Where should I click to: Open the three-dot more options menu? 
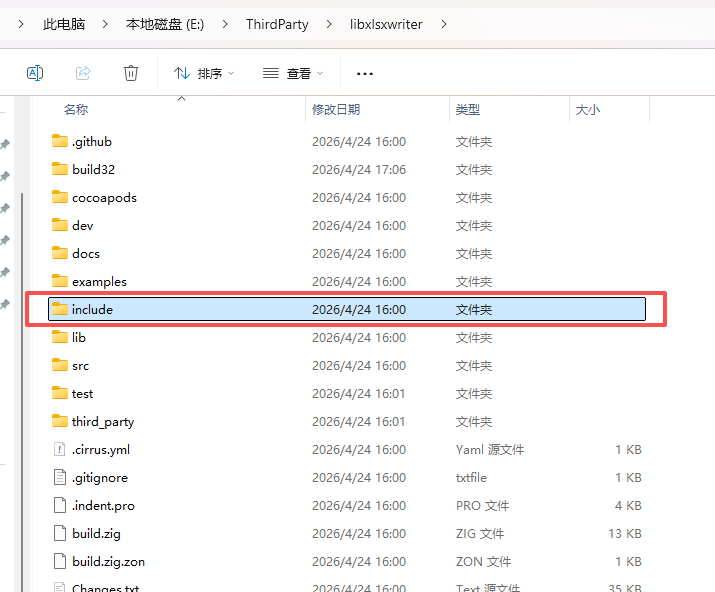365,73
